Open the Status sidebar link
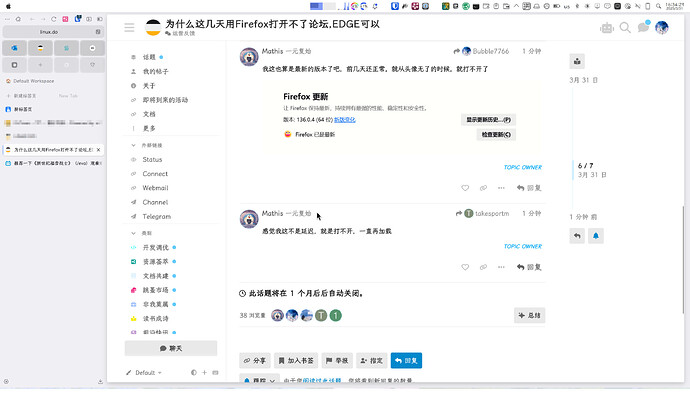 coord(152,159)
